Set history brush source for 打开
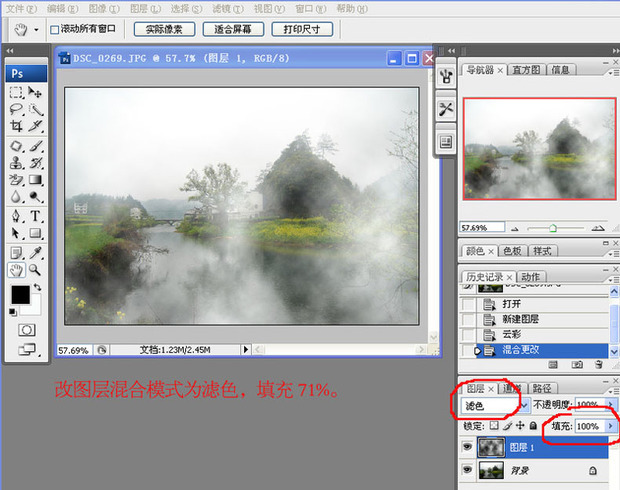Screen dimensions: 620x490 click(x=468, y=304)
